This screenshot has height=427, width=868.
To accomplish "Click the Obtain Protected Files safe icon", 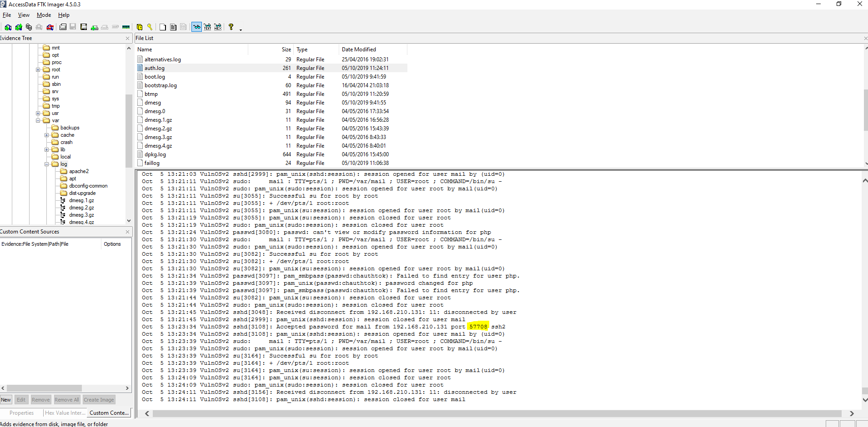I will (x=140, y=27).
